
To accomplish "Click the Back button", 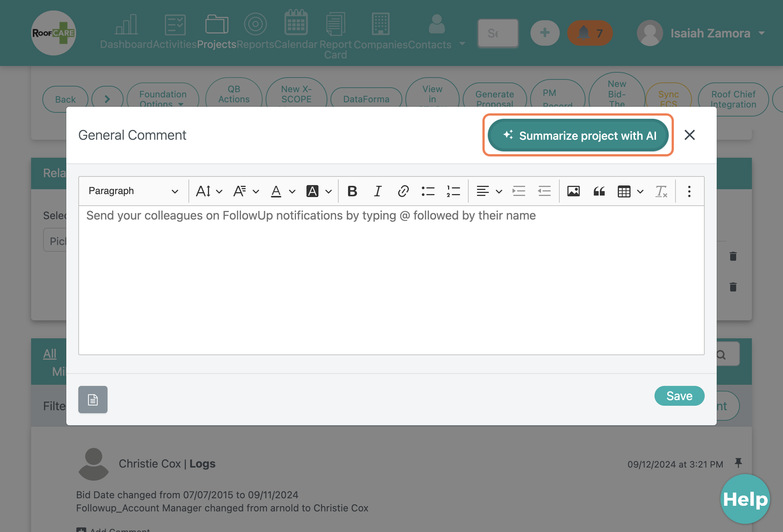I will pos(66,99).
